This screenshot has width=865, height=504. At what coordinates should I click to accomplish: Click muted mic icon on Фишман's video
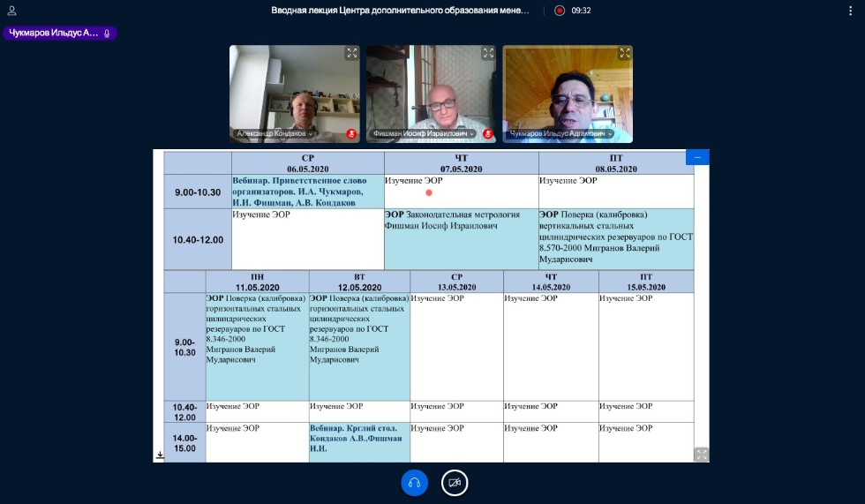(488, 134)
